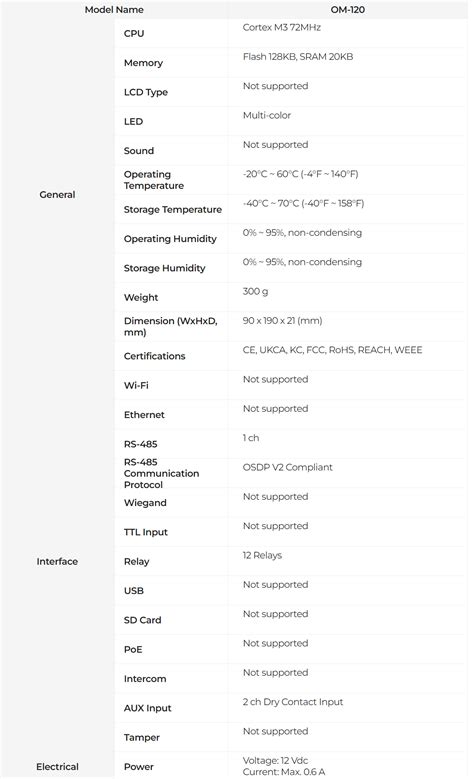
Task: Select the Tamper row label
Action: tap(142, 738)
